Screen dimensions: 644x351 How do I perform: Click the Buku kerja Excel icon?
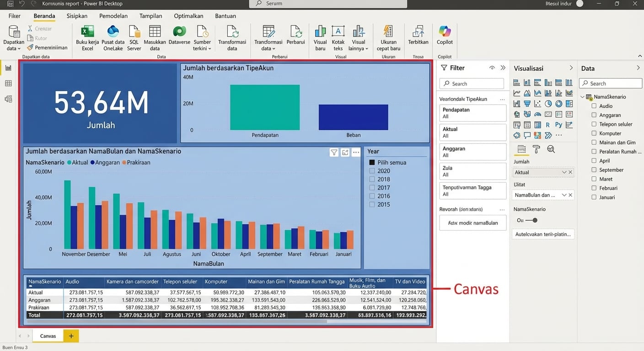(x=87, y=32)
